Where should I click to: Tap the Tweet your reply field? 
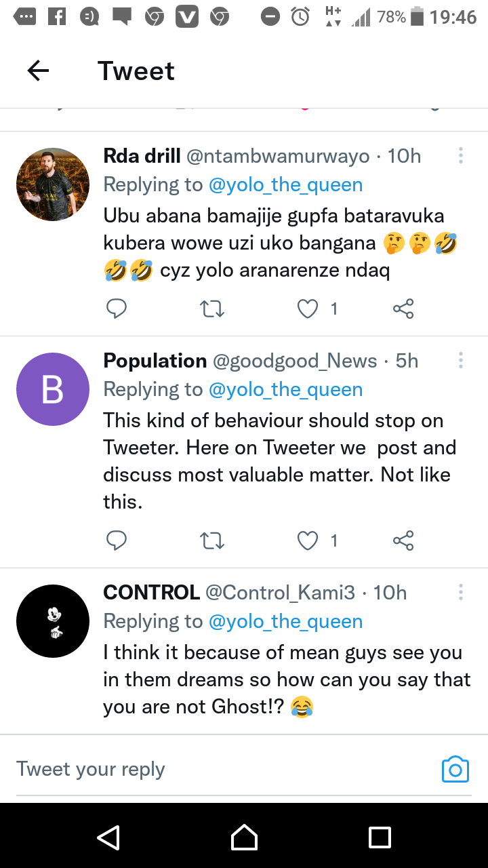coord(217,770)
